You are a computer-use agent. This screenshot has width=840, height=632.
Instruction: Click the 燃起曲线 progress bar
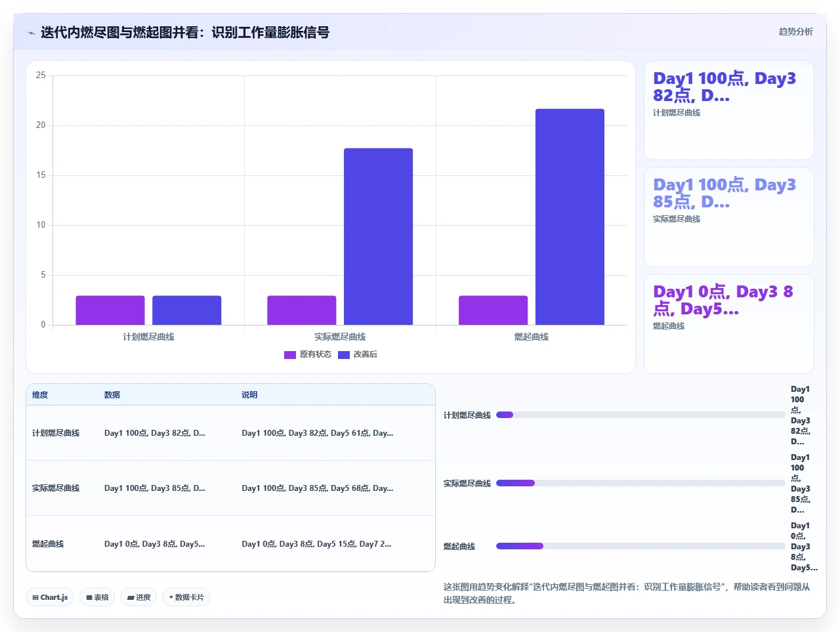click(x=640, y=546)
